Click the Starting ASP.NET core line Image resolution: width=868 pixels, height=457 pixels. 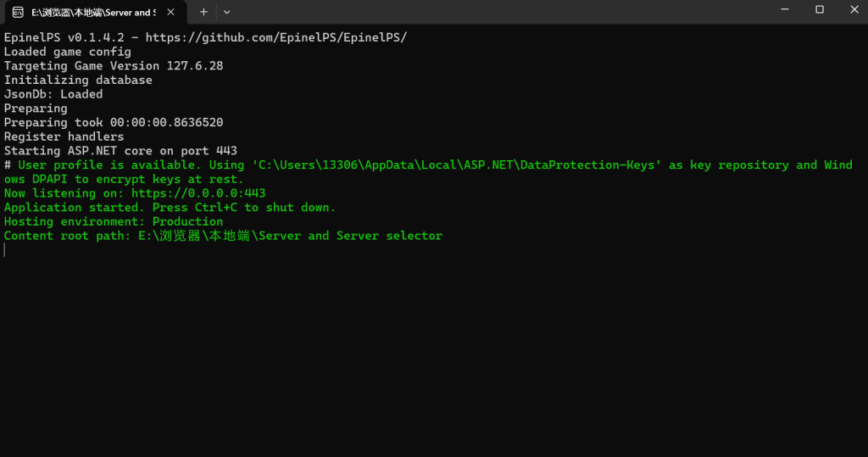coord(120,151)
